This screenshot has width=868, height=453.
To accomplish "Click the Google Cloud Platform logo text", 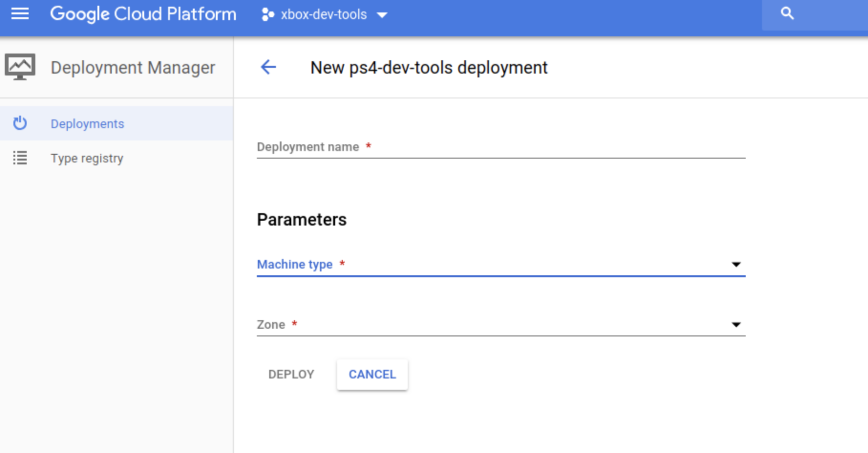I will 143,14.
